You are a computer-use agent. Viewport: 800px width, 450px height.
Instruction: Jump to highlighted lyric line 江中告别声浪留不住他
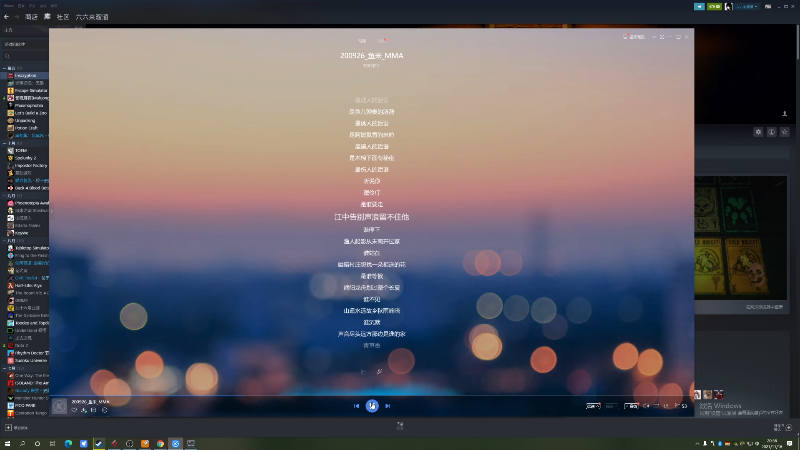tap(371, 217)
